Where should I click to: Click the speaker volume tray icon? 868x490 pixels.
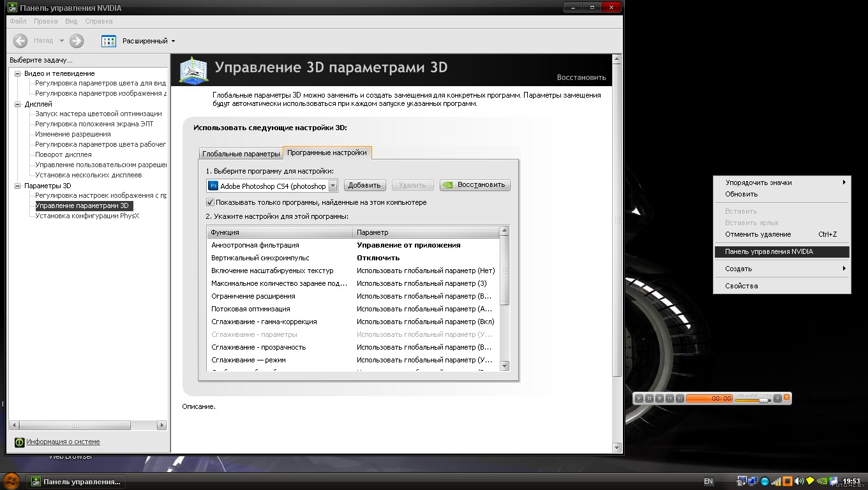(799, 481)
